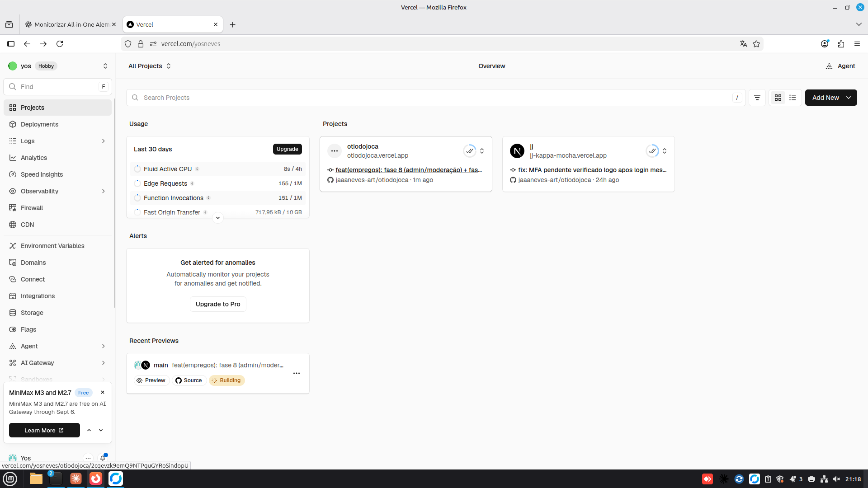
Task: Open the network tray icon
Action: [824, 479]
